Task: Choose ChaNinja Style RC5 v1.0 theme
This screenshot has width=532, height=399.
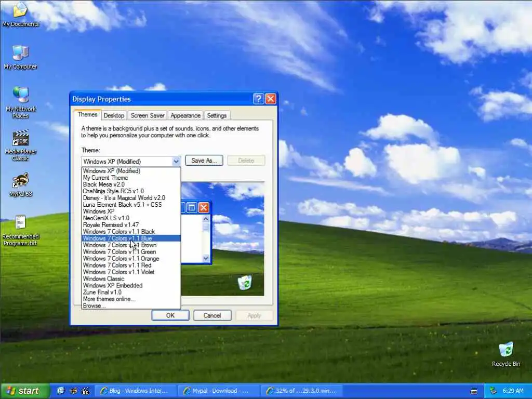Action: point(131,191)
